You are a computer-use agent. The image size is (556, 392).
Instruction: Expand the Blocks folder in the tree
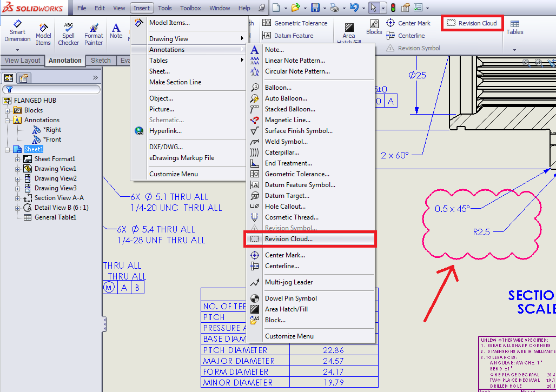pyautogui.click(x=8, y=110)
